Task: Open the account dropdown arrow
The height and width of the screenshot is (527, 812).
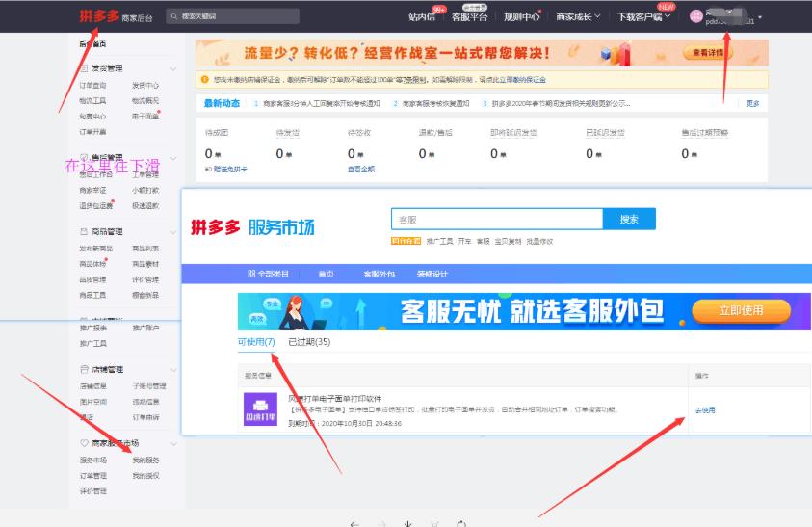Action: (x=760, y=17)
